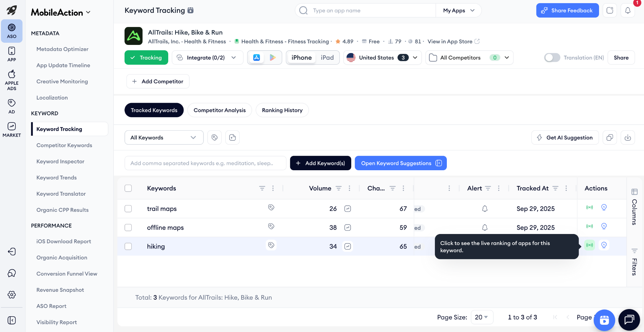644x332 pixels.
Task: Check the select-all keywords checkbox
Action: click(x=128, y=188)
